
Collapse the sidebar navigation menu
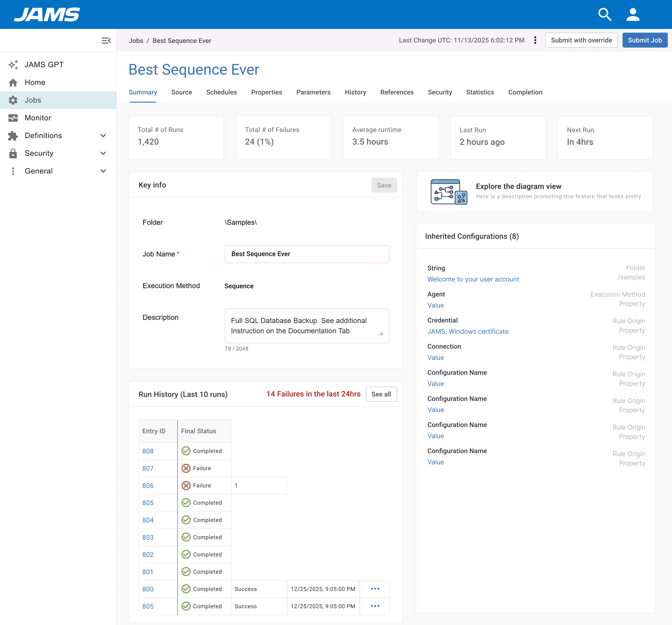click(x=106, y=41)
